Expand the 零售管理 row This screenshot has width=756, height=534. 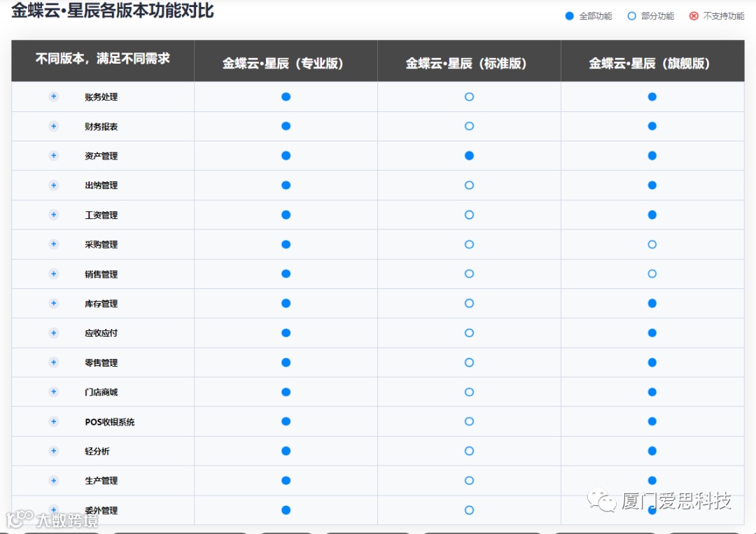(x=53, y=362)
